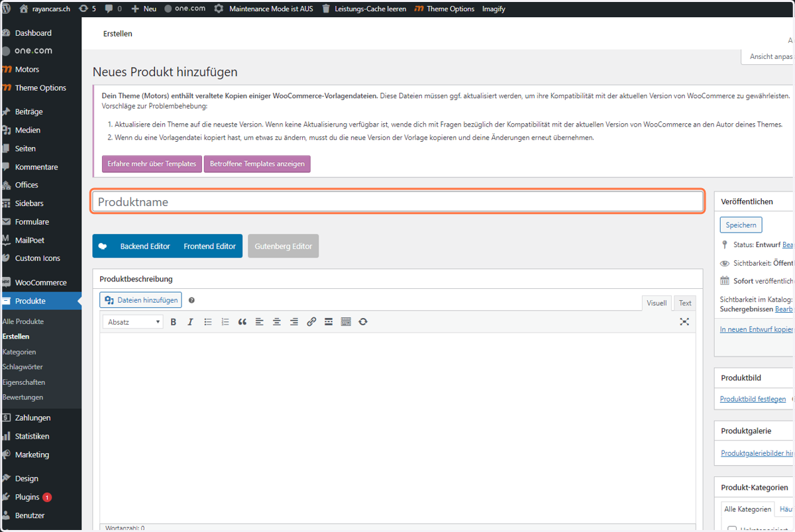Switch to the Visuell editor tab
Image resolution: width=795 pixels, height=532 pixels.
pyautogui.click(x=657, y=303)
